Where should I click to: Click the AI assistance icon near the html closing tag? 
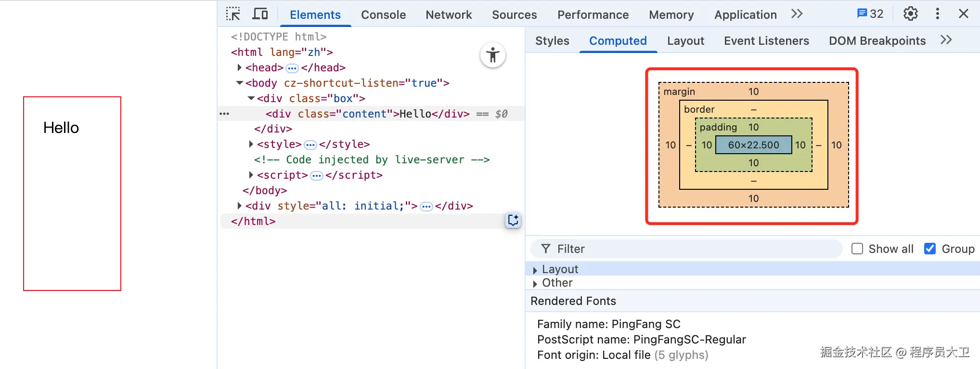click(513, 220)
